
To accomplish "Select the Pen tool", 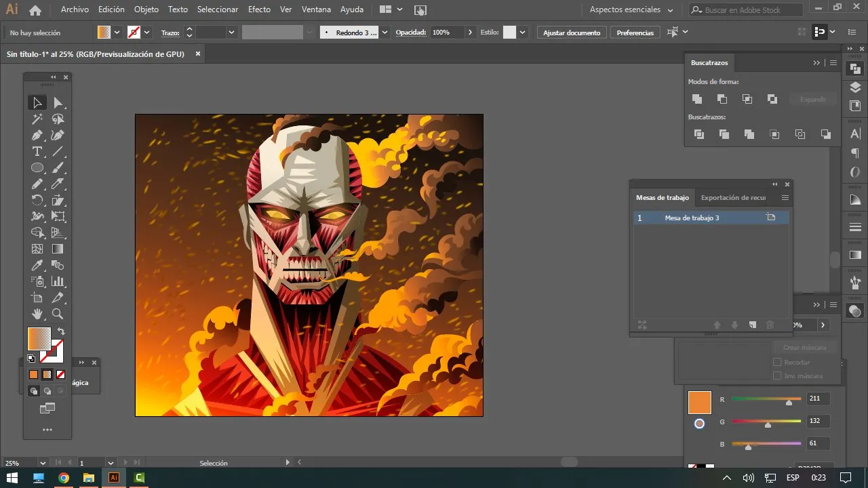I will (x=37, y=136).
